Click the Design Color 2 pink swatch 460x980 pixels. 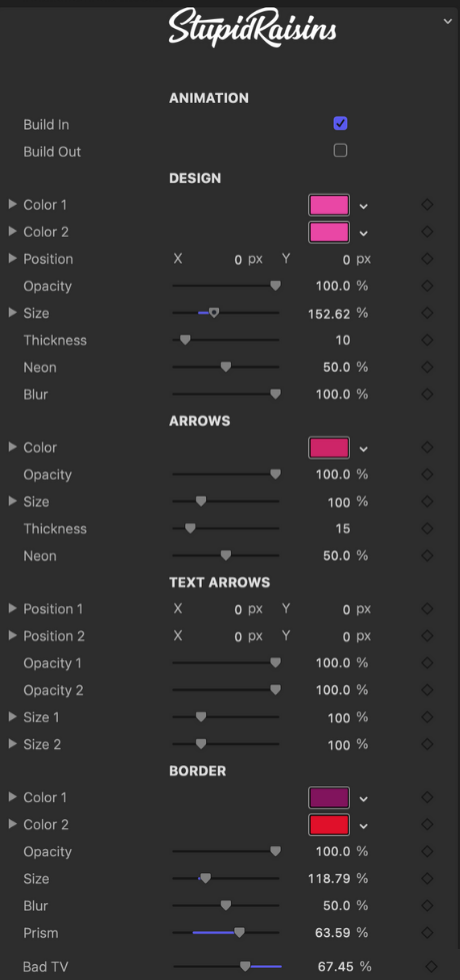click(x=329, y=232)
